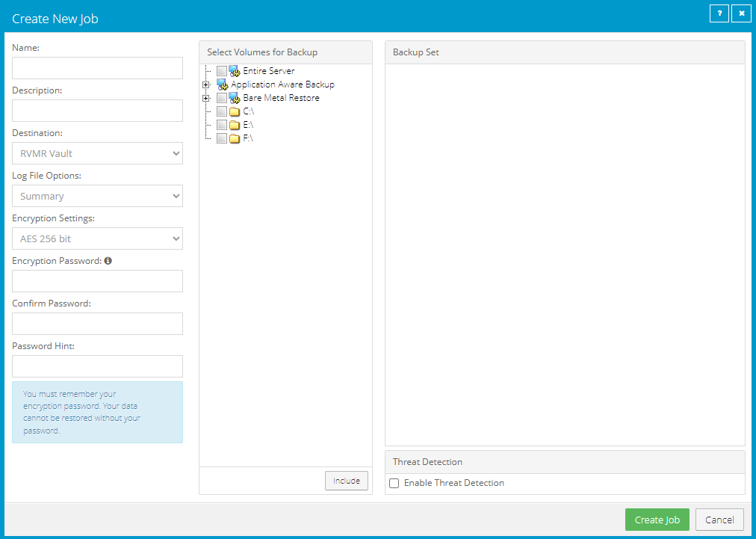This screenshot has width=756, height=539.
Task: Select the E:\ drive folder icon
Action: tap(234, 124)
